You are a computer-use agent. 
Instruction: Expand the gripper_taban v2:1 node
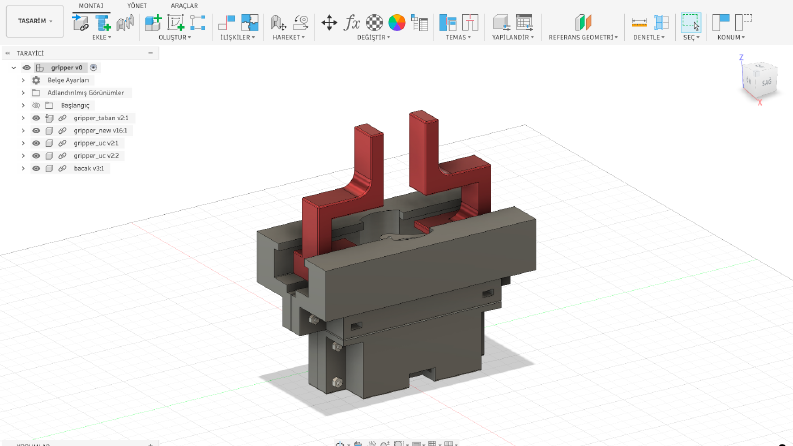23,118
